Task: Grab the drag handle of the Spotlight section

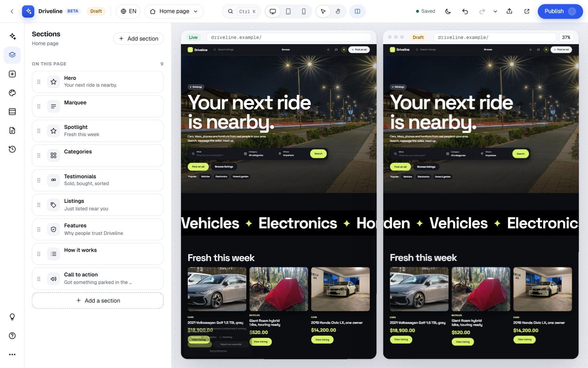Action: tap(39, 131)
